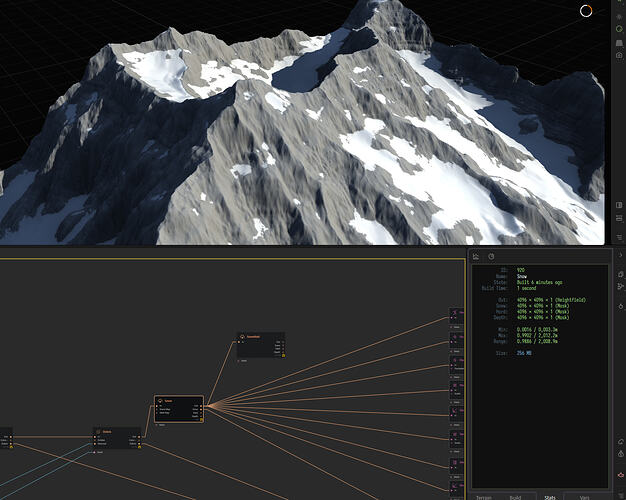The image size is (626, 500).
Task: Select the perspective plane icon in viewport sidebar
Action: point(619,43)
